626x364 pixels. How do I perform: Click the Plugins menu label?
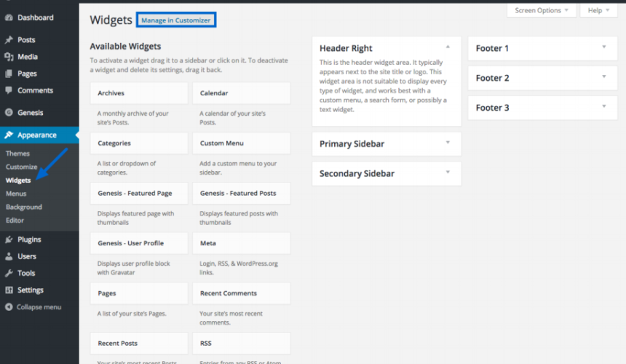tap(29, 240)
